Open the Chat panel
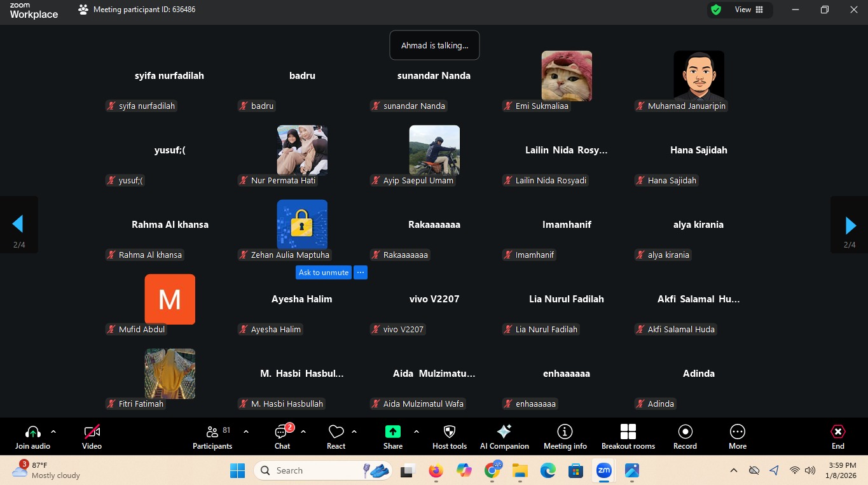This screenshot has width=868, height=485. point(282,437)
